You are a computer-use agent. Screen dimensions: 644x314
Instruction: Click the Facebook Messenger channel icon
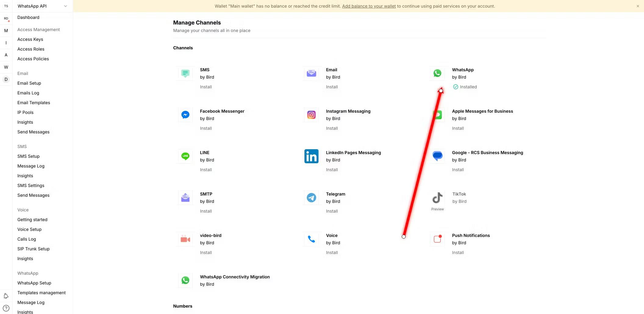[x=185, y=115]
